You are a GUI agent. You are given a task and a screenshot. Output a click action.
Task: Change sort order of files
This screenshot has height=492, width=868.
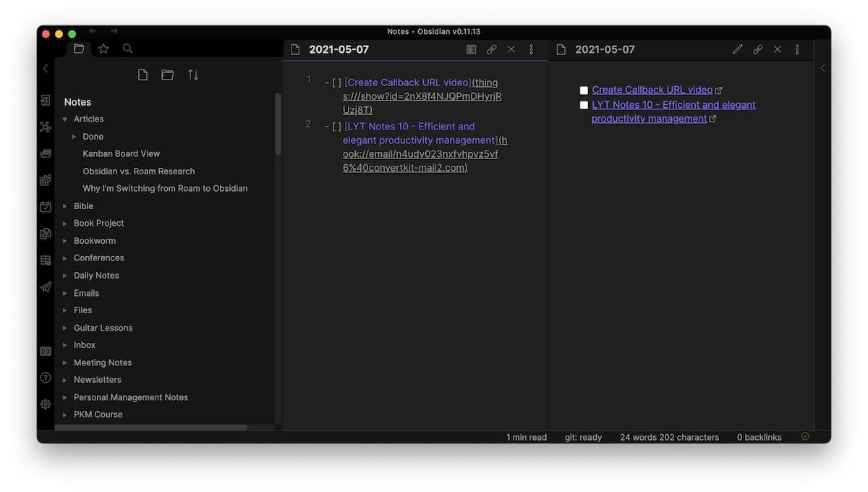click(193, 75)
